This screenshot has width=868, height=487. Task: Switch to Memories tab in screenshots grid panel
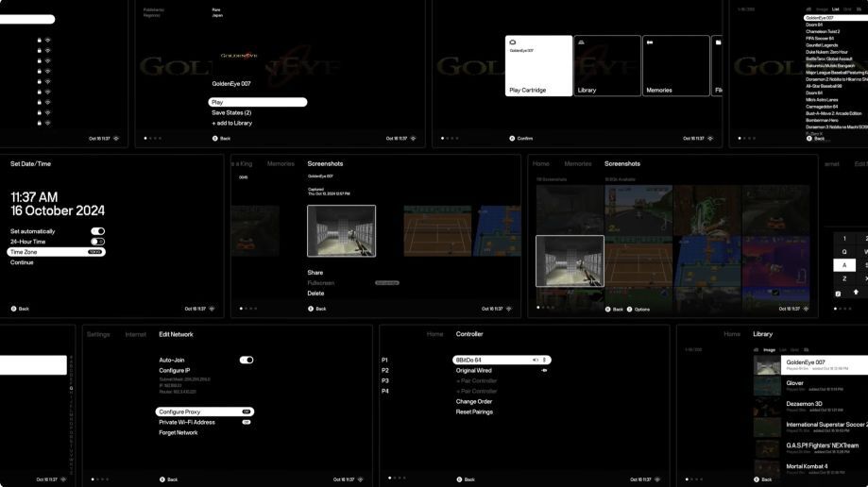click(x=578, y=164)
